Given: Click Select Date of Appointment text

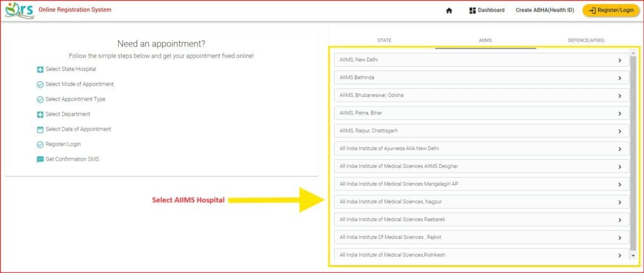Looking at the screenshot, I should (x=79, y=130).
